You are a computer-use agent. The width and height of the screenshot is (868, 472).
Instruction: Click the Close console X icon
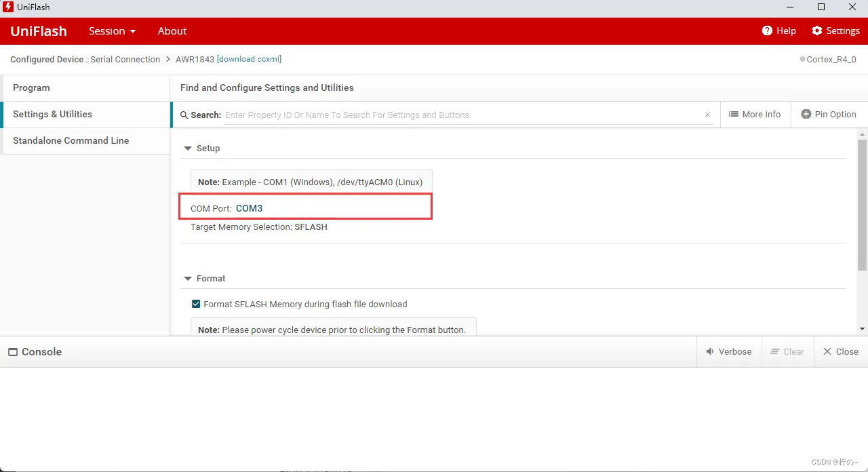[x=827, y=351]
